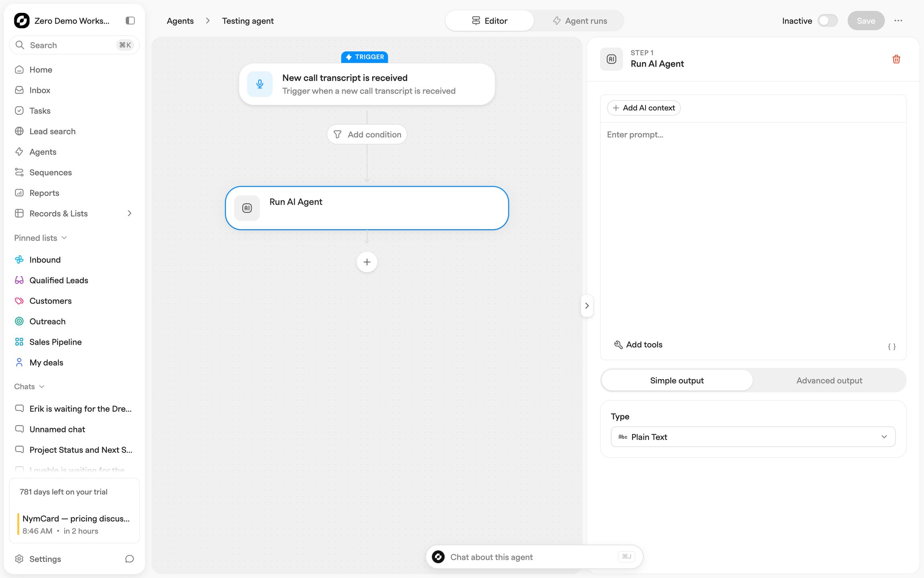Click the Save button
924x578 pixels.
point(865,20)
